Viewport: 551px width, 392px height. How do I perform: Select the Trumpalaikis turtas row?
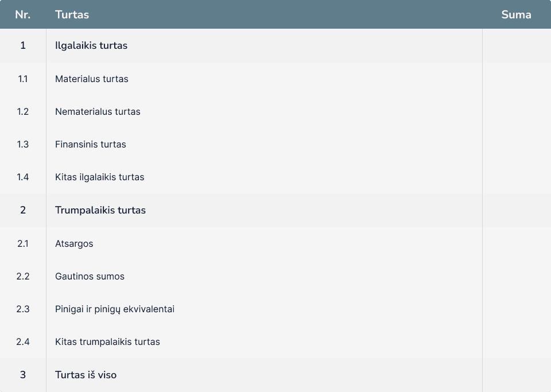(x=275, y=210)
